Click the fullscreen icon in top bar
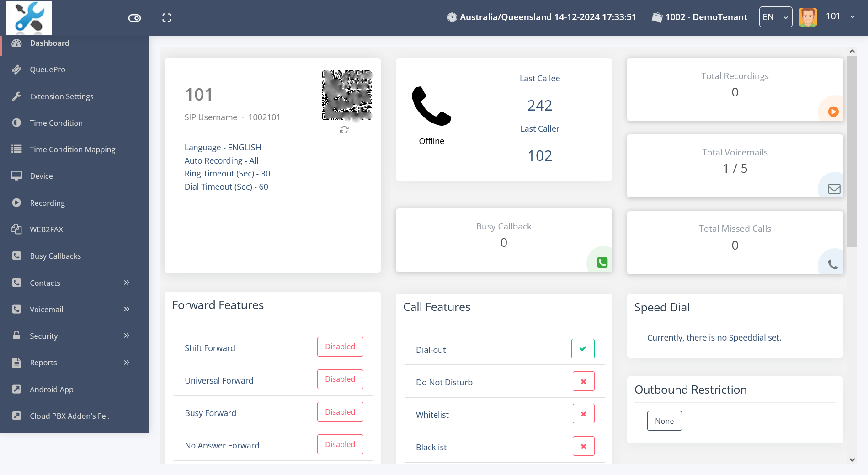Screen dimensions: 868x475 tap(167, 18)
